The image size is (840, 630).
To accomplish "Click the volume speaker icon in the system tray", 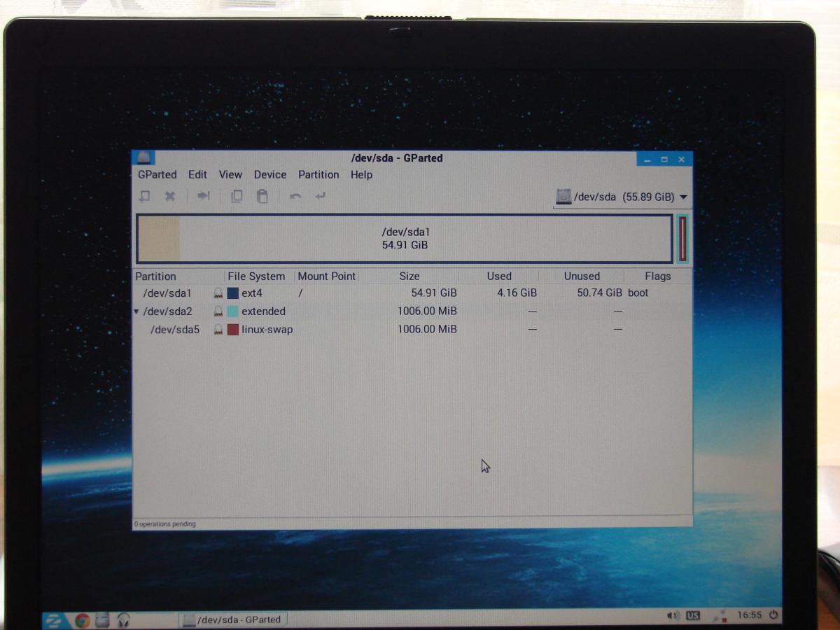I will (x=673, y=615).
